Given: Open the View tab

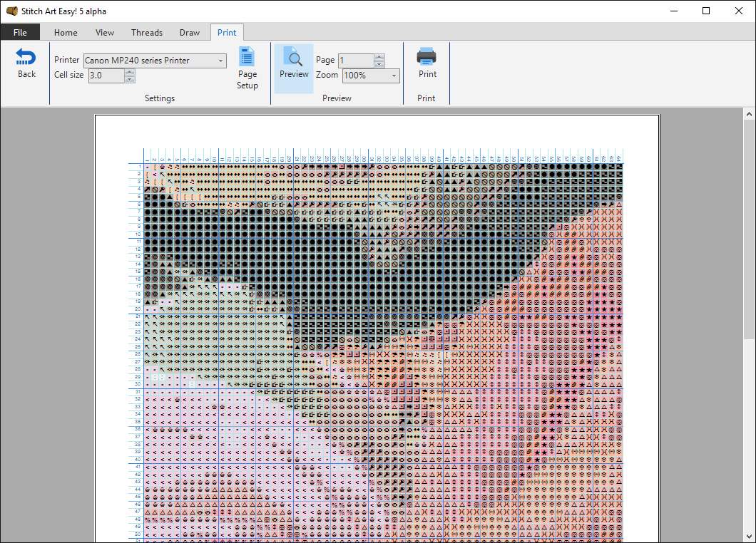Looking at the screenshot, I should coord(105,32).
